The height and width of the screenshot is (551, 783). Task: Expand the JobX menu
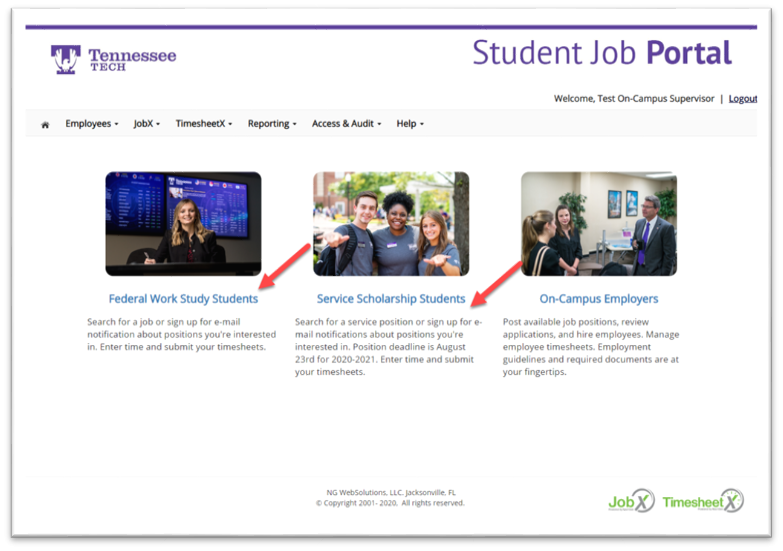pyautogui.click(x=147, y=124)
